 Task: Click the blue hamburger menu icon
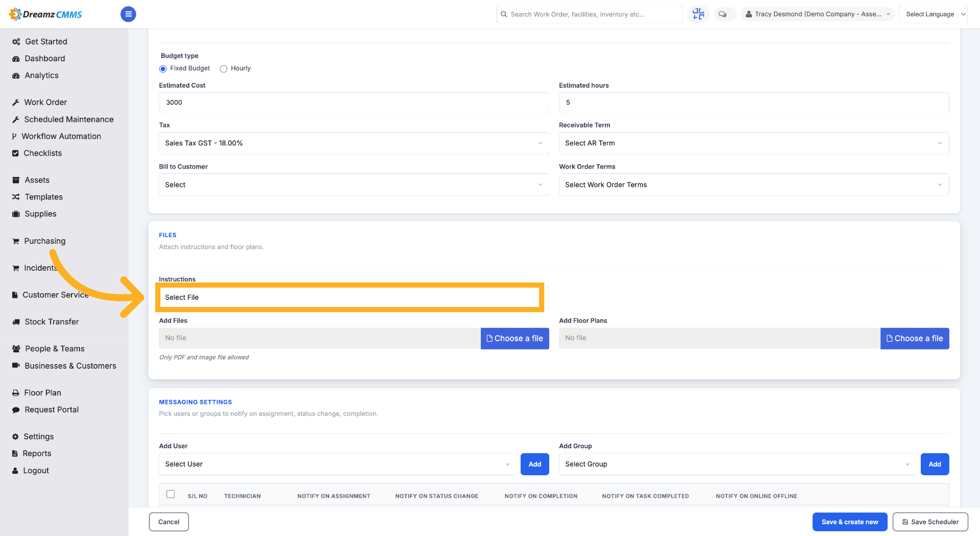click(x=128, y=14)
